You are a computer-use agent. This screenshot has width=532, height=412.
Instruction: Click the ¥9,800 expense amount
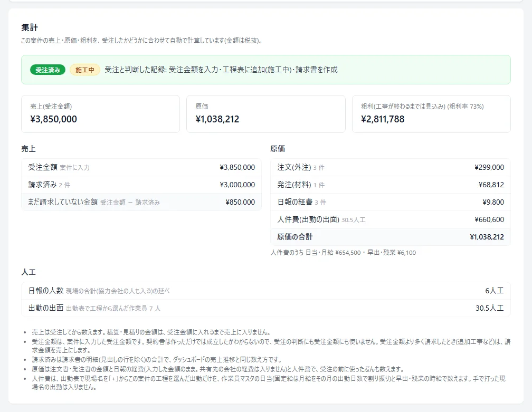(493, 202)
